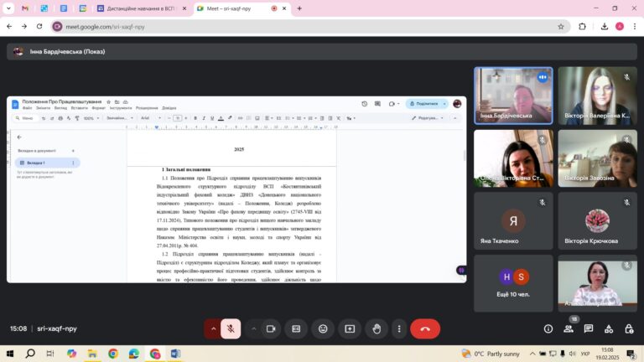Open weather widget showing Partly sunny
Screen dimensions: 644x362
(x=491, y=354)
